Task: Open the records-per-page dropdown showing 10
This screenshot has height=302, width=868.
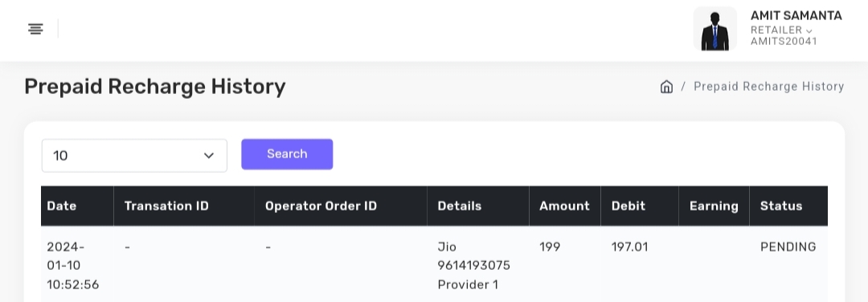Action: [x=134, y=156]
